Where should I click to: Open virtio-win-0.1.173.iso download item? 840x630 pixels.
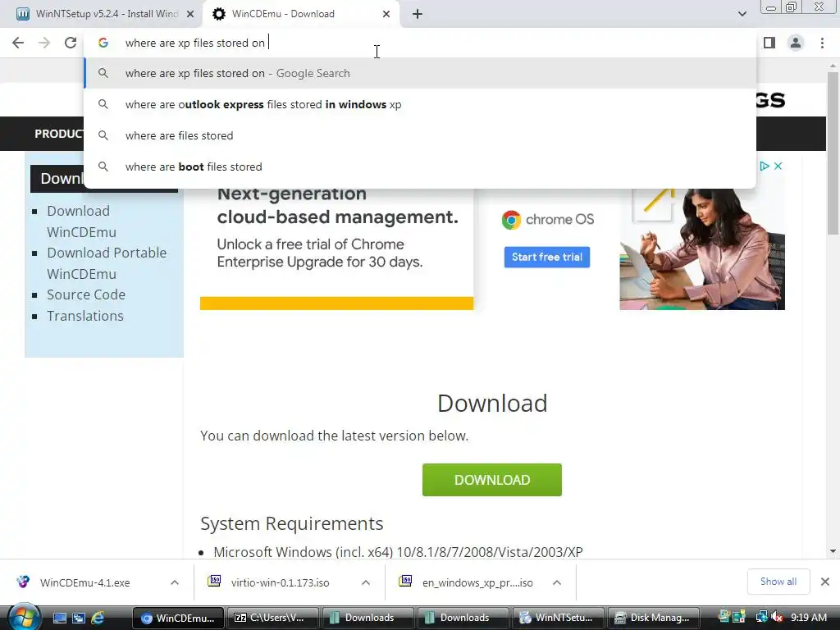click(281, 583)
